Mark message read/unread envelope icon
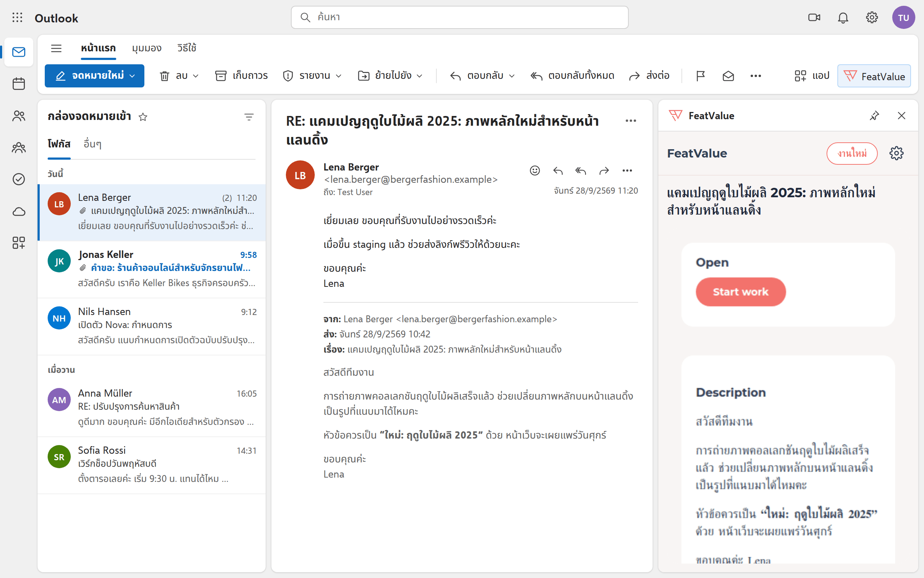924x578 pixels. pyautogui.click(x=728, y=76)
